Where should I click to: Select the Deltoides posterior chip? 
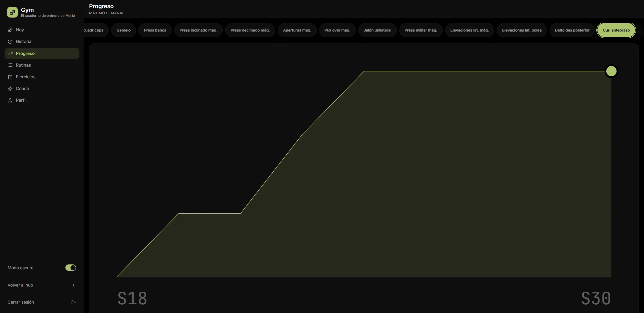click(572, 30)
